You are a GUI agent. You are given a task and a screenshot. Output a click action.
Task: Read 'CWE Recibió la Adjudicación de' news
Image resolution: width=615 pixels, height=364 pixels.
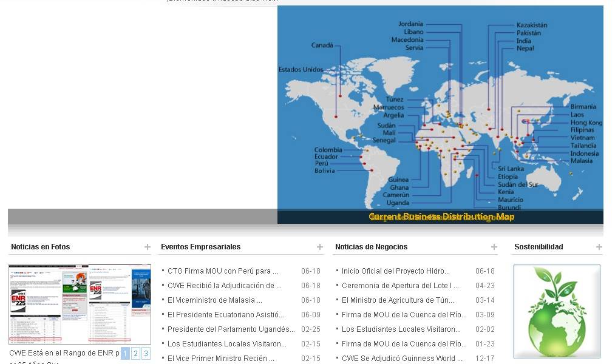coord(224,286)
